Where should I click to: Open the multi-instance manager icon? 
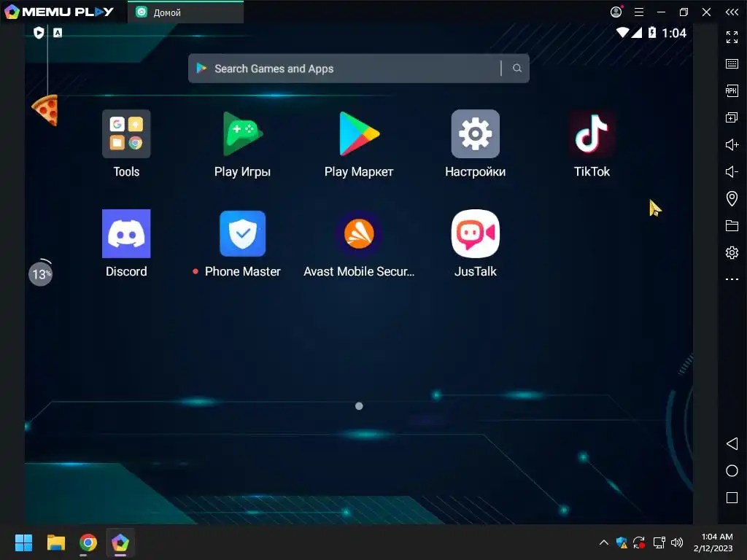[732, 117]
